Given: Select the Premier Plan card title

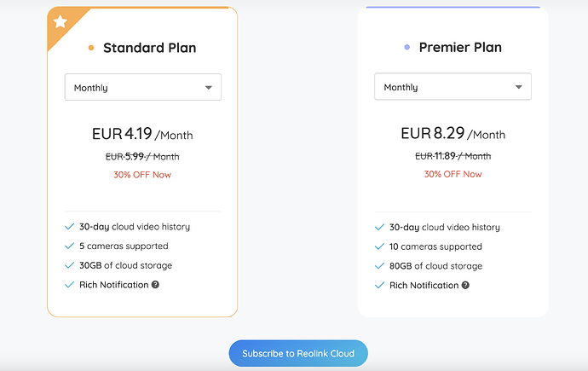Looking at the screenshot, I should coord(460,48).
